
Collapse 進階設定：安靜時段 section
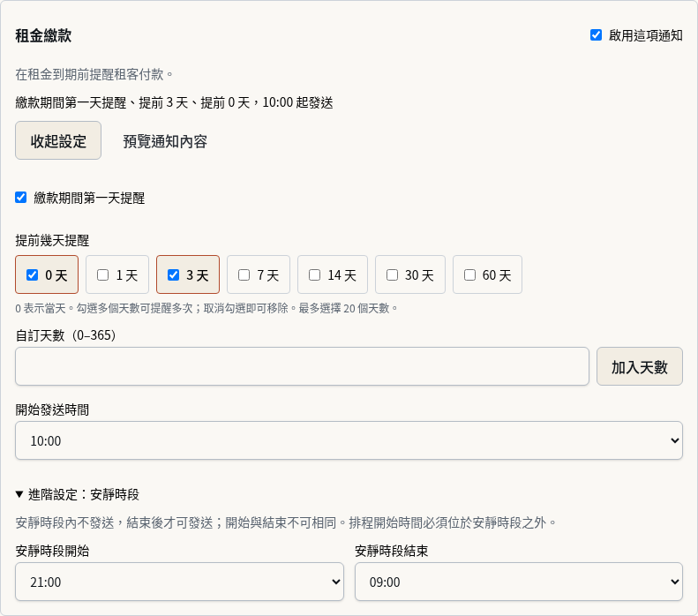tap(78, 494)
